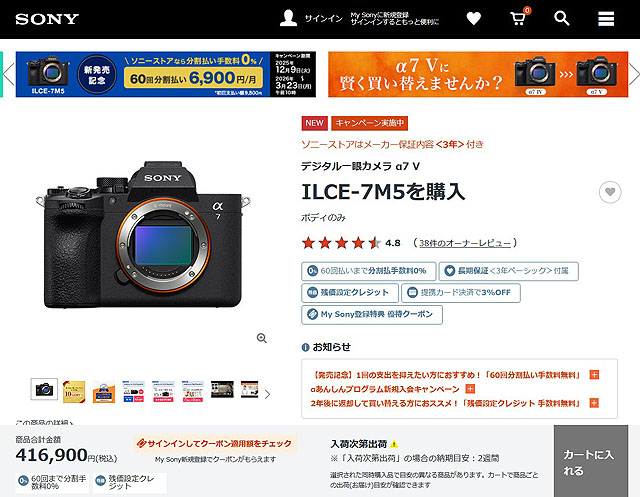The width and height of the screenshot is (640, 497).
Task: Click カートに入れる button
Action: (x=591, y=461)
